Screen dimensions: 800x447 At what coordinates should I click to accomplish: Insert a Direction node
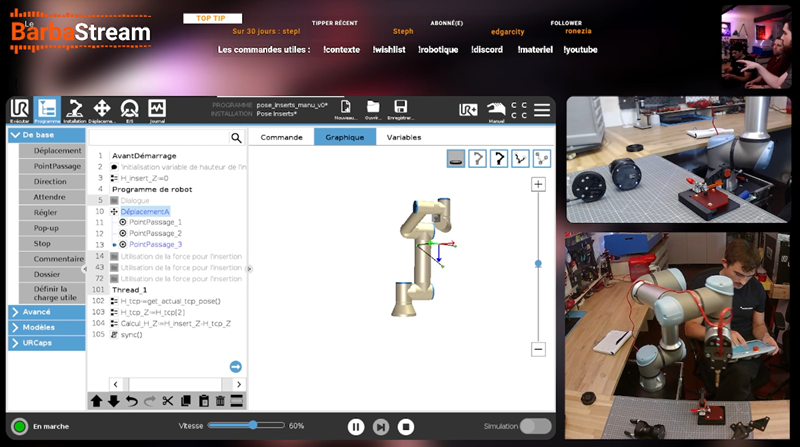tap(52, 182)
